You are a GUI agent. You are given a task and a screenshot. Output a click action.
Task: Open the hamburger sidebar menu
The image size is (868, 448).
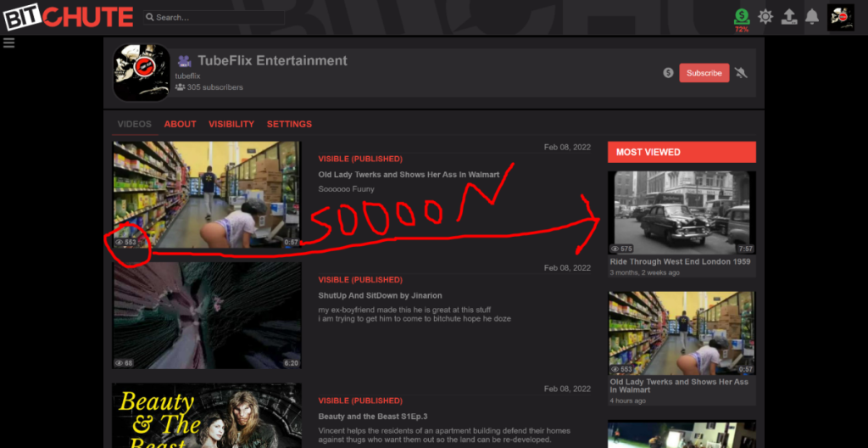click(x=9, y=43)
